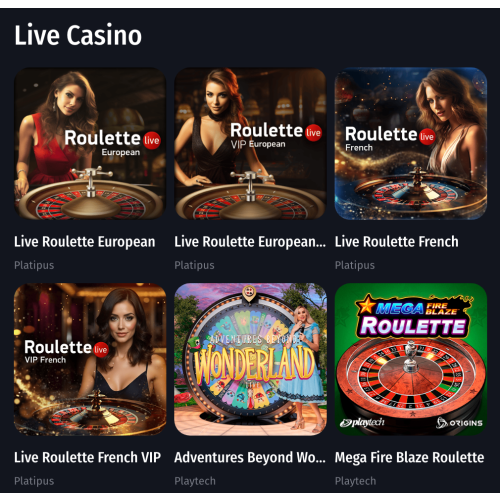The width and height of the screenshot is (500, 500).
Task: Click Platipus provider under Live Roulette French
Action: point(355,265)
